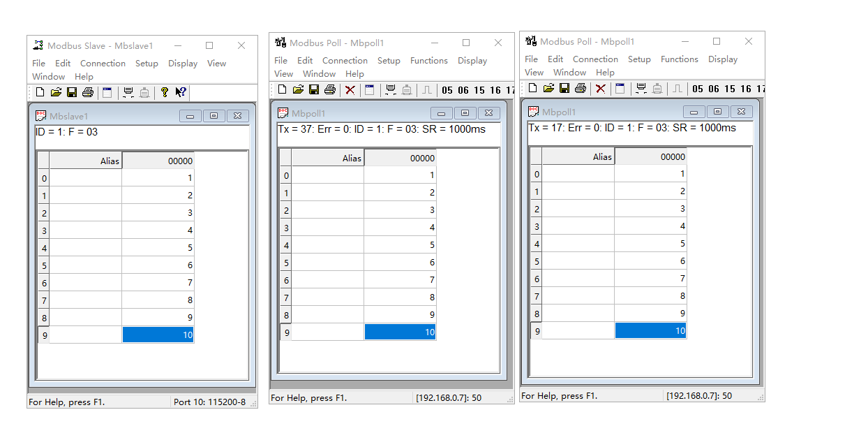Open Edit menu in Modbus Poll Tx=37 window
868x440 pixels.
[305, 61]
